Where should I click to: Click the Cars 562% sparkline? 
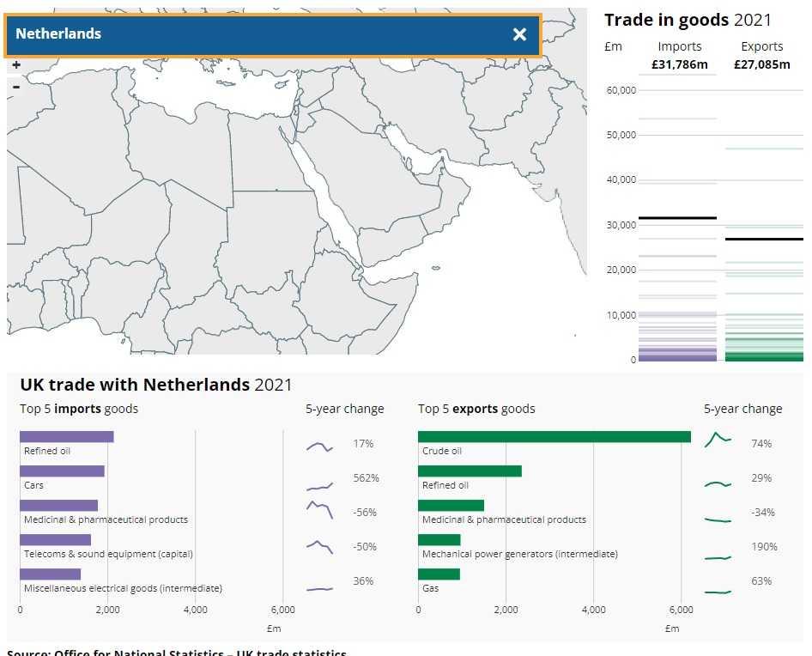coord(319,487)
